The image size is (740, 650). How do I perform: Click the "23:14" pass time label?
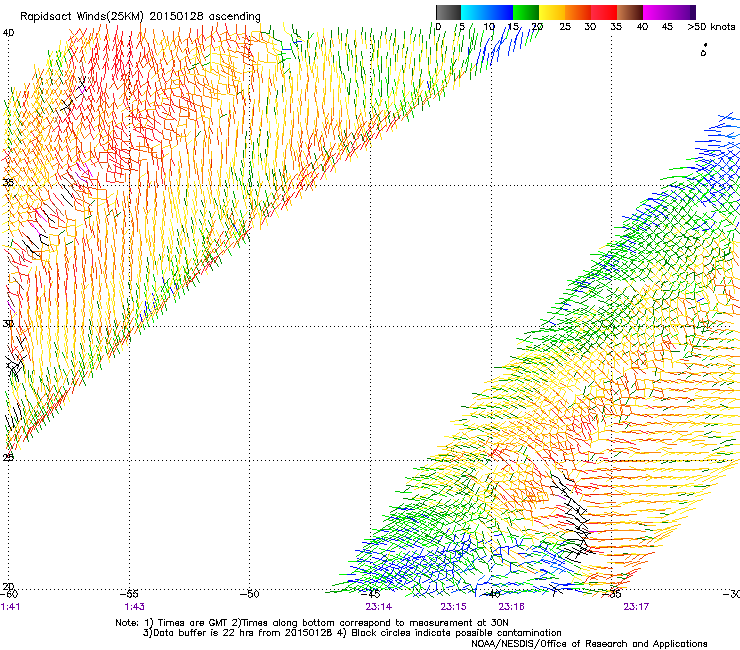(378, 607)
